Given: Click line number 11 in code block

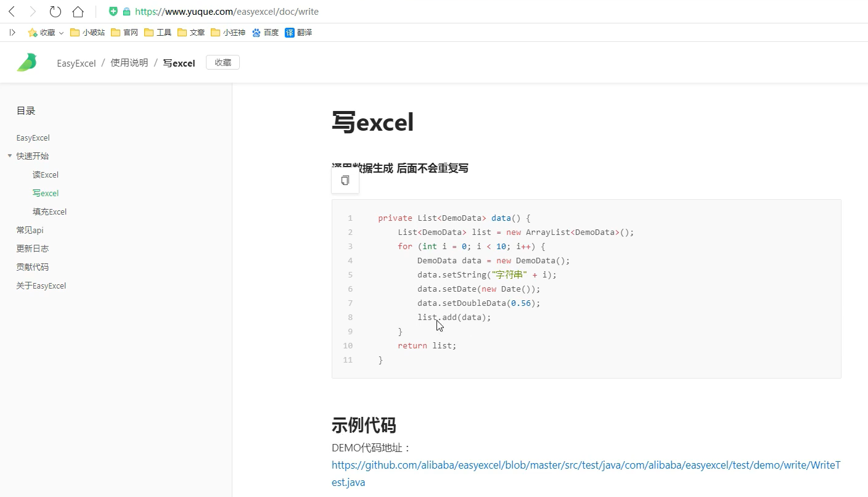Looking at the screenshot, I should (348, 360).
